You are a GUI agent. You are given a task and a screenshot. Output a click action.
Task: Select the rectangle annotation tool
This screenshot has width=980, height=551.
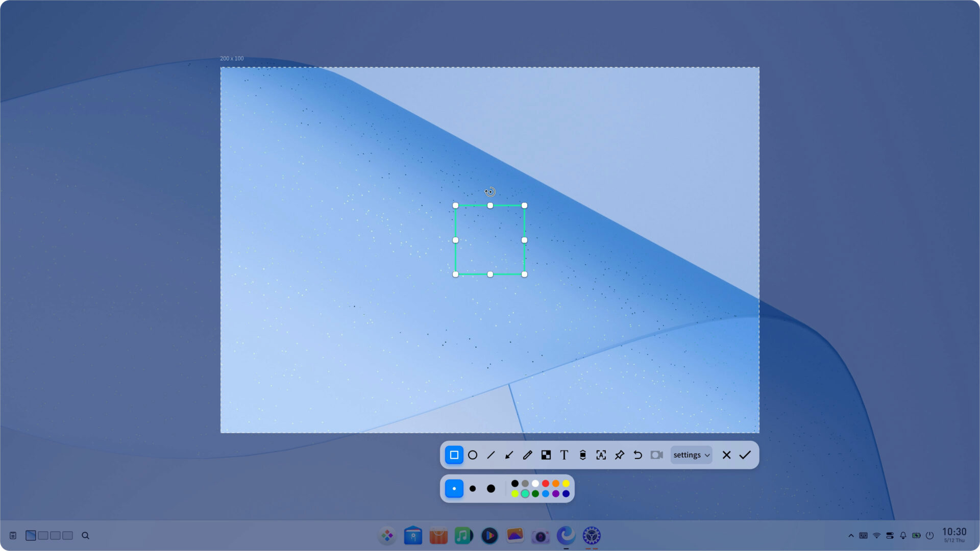pyautogui.click(x=454, y=455)
